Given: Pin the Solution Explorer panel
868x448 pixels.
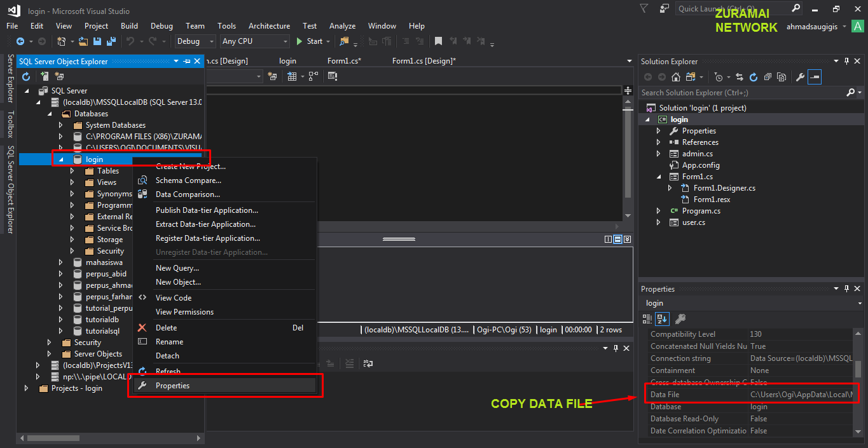Looking at the screenshot, I should [x=846, y=61].
